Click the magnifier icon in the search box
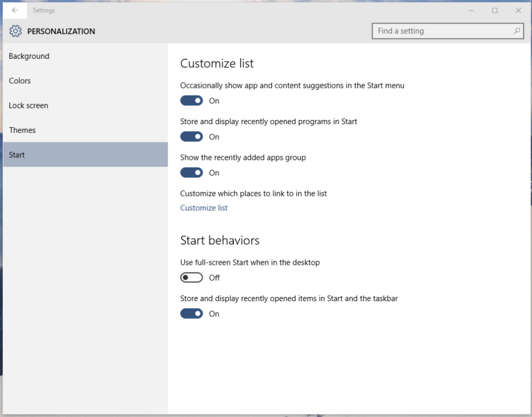Screen dimensions: 532x417 pos(517,31)
